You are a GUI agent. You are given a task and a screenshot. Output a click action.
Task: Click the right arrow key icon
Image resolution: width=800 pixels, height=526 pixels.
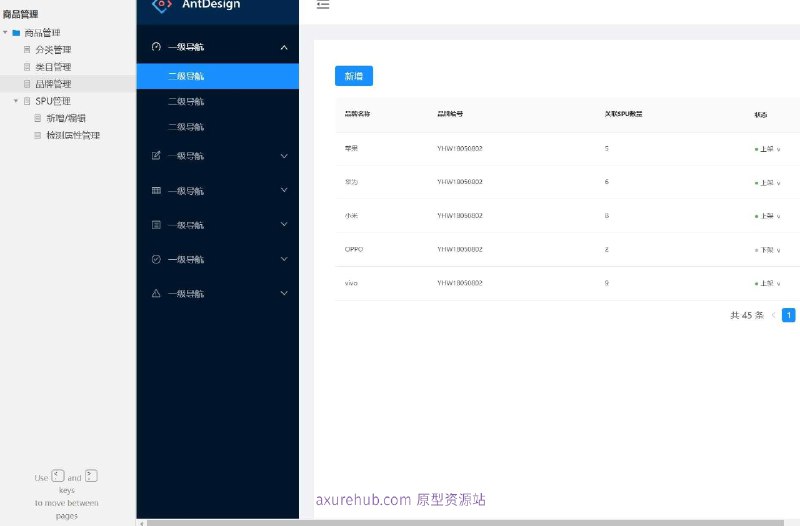(91, 476)
